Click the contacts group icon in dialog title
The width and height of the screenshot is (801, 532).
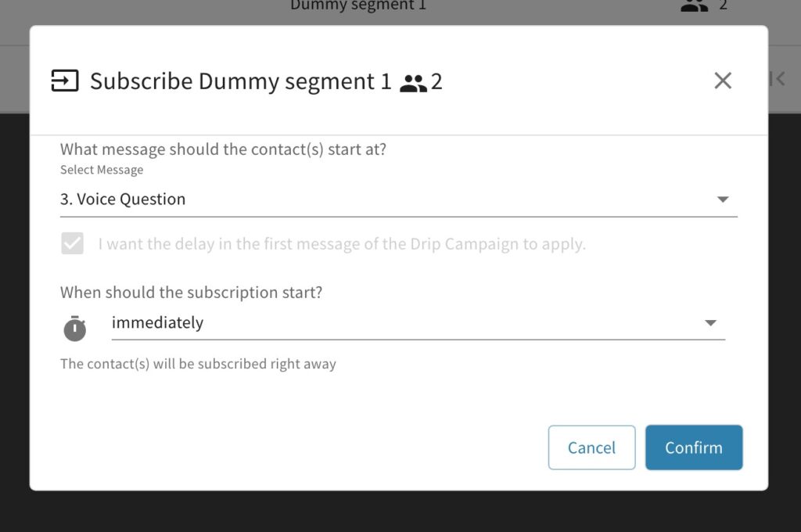413,83
